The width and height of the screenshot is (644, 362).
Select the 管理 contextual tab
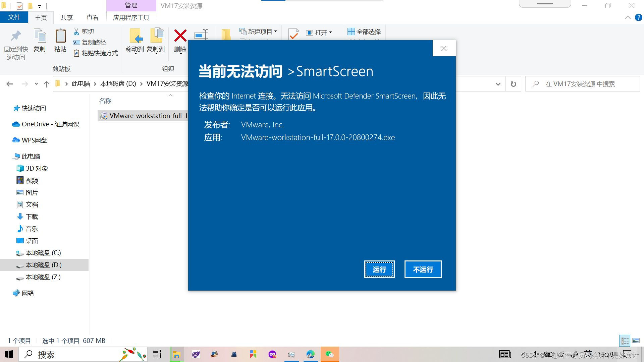pyautogui.click(x=131, y=5)
